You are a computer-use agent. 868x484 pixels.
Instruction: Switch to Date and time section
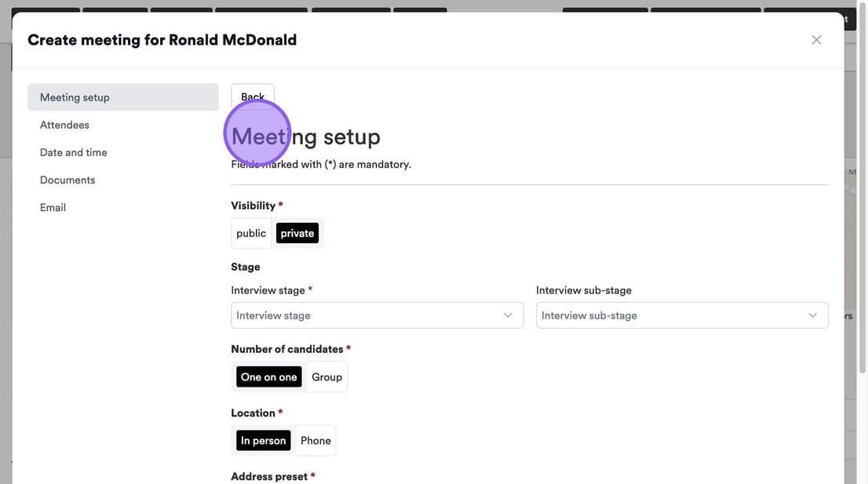(74, 152)
